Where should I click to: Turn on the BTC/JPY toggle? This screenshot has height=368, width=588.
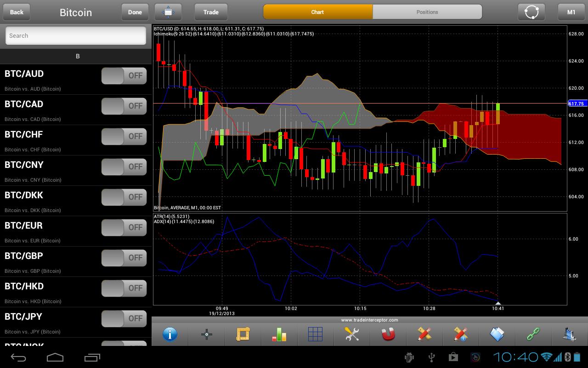tap(124, 319)
